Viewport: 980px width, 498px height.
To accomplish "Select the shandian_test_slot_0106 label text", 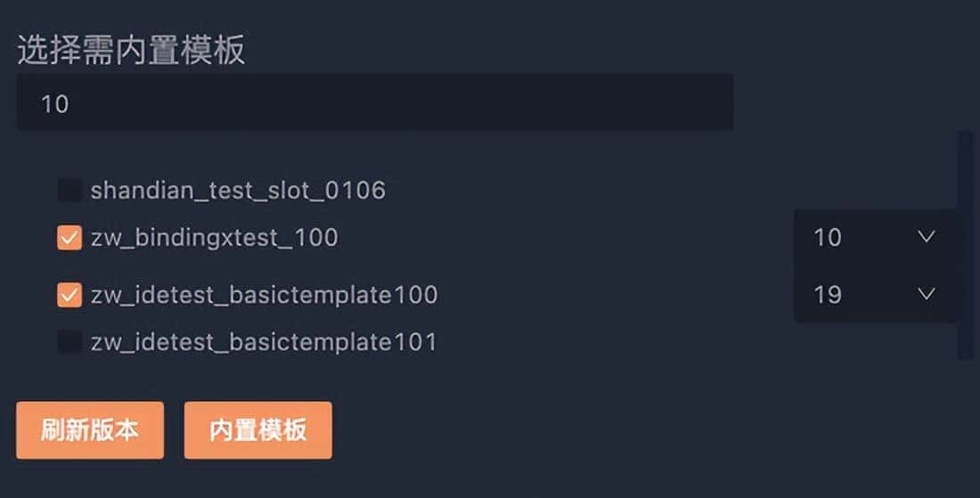I will tap(238, 190).
